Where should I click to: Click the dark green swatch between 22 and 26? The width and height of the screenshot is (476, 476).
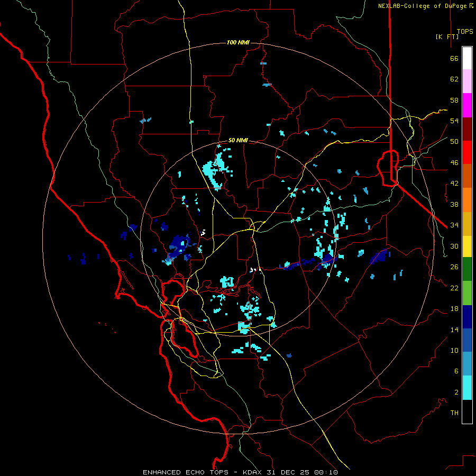click(x=467, y=269)
